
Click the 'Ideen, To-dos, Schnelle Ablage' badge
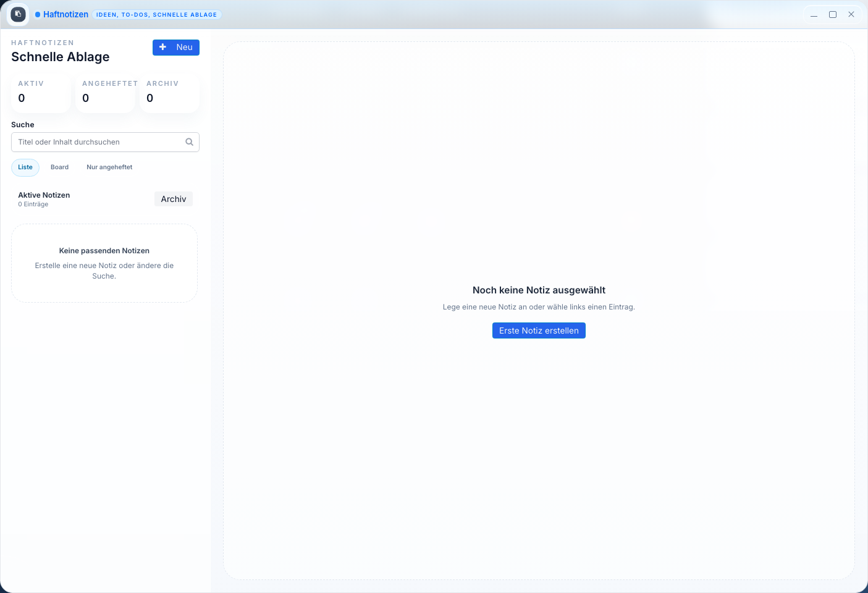[x=156, y=15]
